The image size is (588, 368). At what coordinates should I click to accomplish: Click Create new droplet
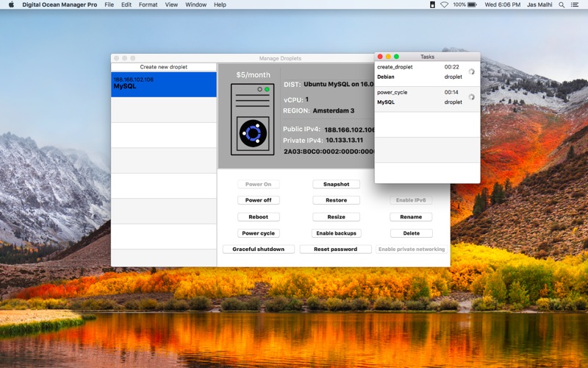click(163, 67)
